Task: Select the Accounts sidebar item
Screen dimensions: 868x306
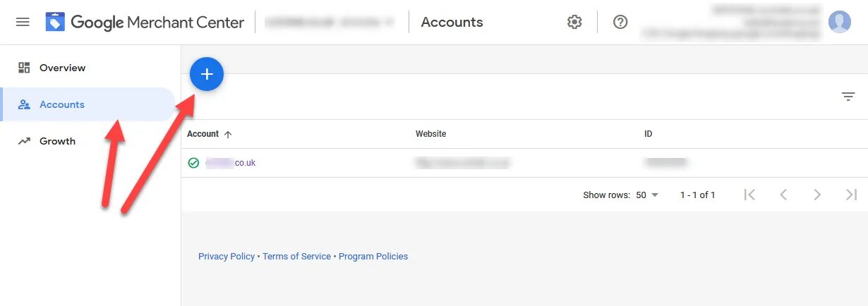Action: click(x=62, y=104)
